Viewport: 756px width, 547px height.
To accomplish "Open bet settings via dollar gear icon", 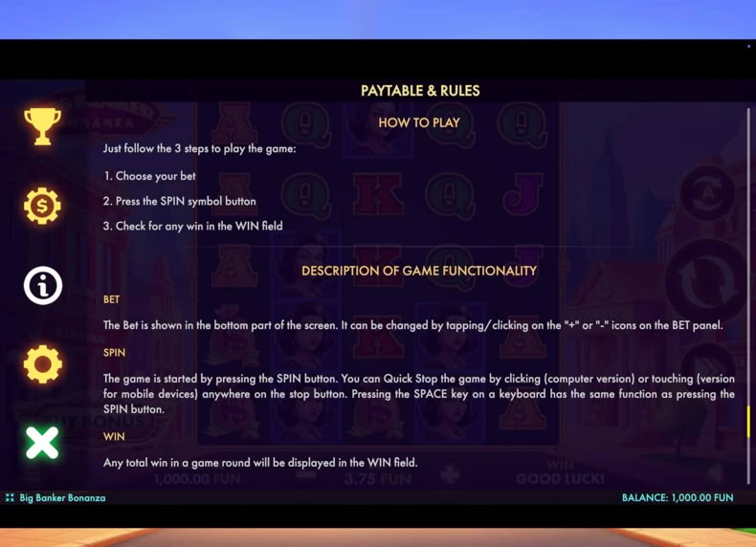I will point(42,206).
